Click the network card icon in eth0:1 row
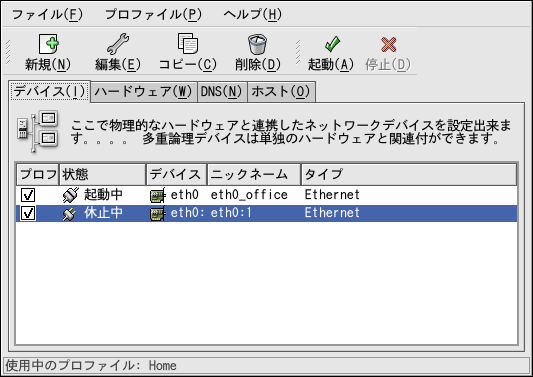533x377 pixels. [158, 213]
